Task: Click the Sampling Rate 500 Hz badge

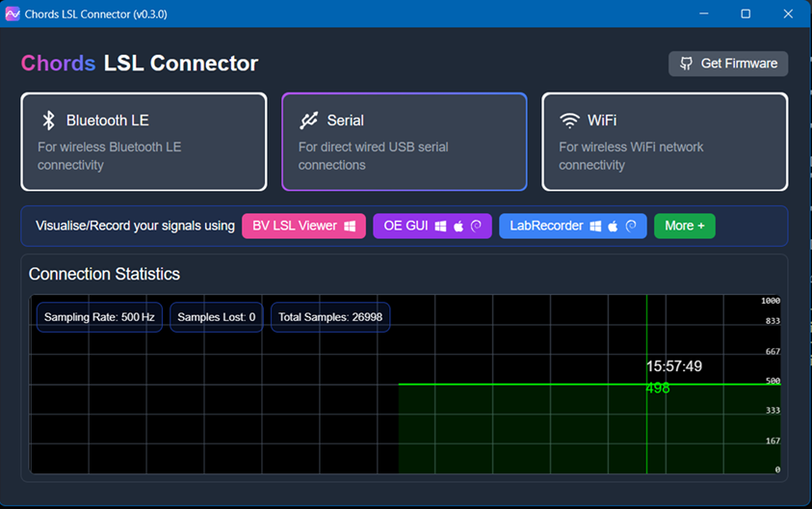Action: coord(99,317)
